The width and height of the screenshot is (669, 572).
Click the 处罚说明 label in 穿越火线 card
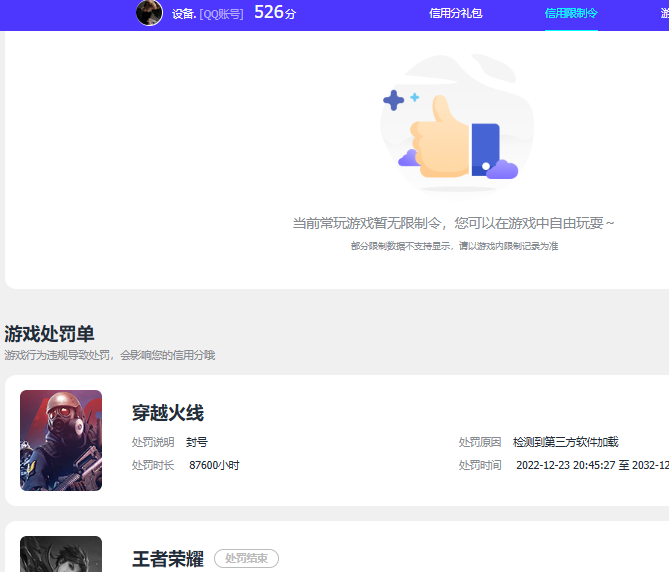(153, 442)
